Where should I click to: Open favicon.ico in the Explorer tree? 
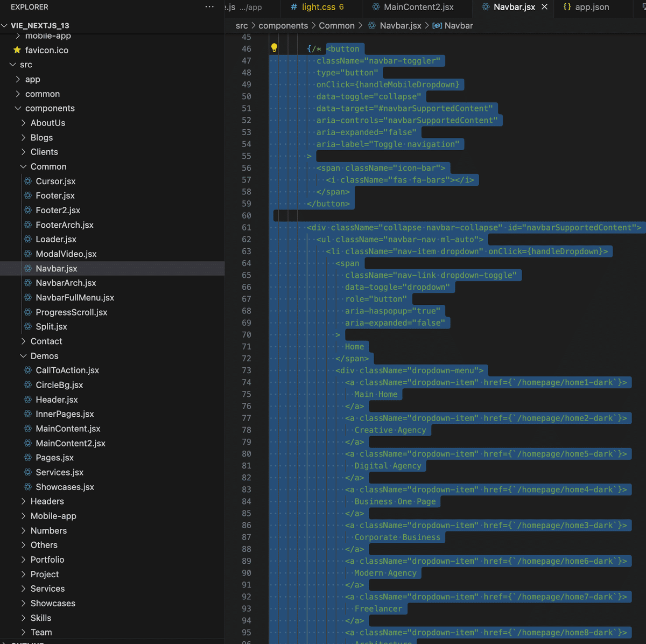[x=112, y=50]
